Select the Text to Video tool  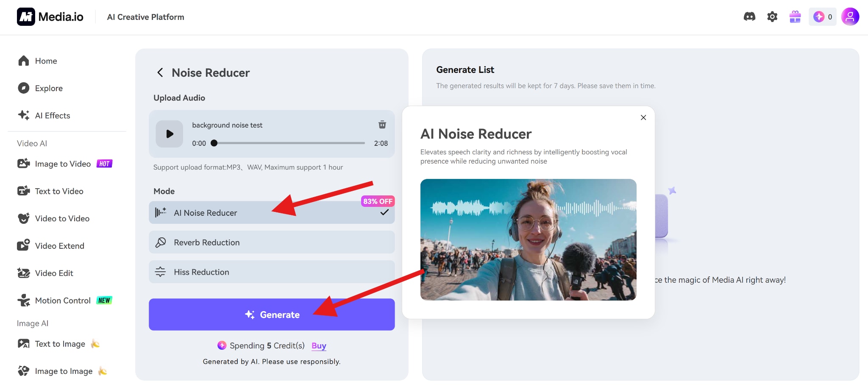coord(58,191)
